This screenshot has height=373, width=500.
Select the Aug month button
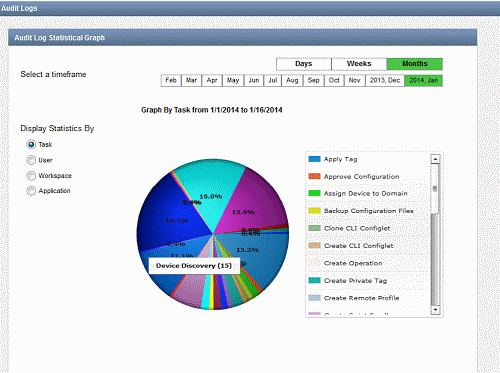(292, 81)
